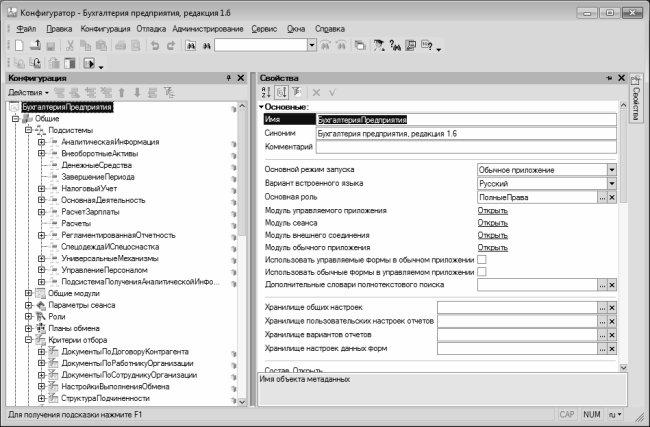Click the Print icon in toolbar
This screenshot has height=427, width=650.
point(120,46)
